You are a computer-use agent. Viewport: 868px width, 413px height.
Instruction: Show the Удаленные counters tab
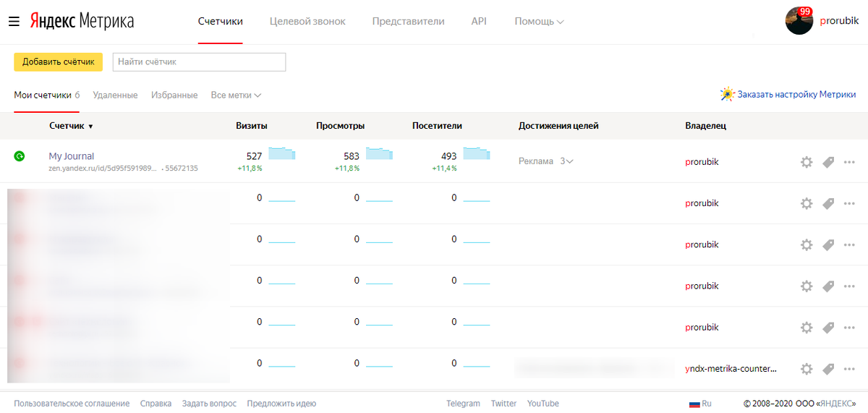coord(115,95)
